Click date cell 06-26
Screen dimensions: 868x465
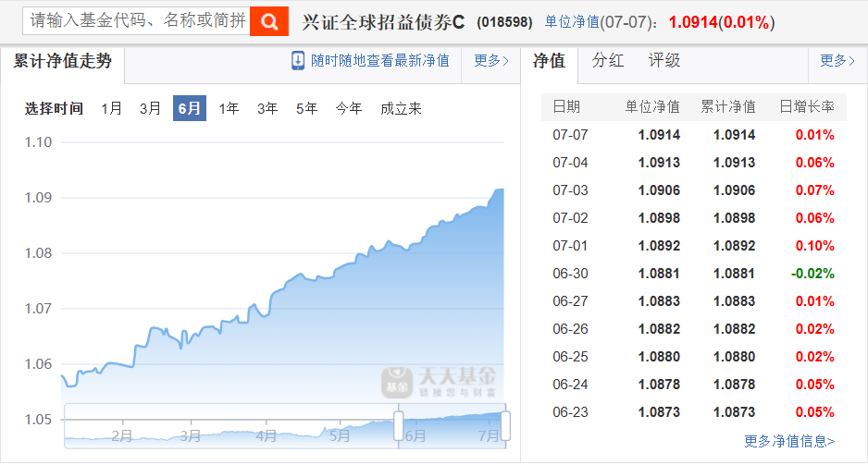point(570,329)
